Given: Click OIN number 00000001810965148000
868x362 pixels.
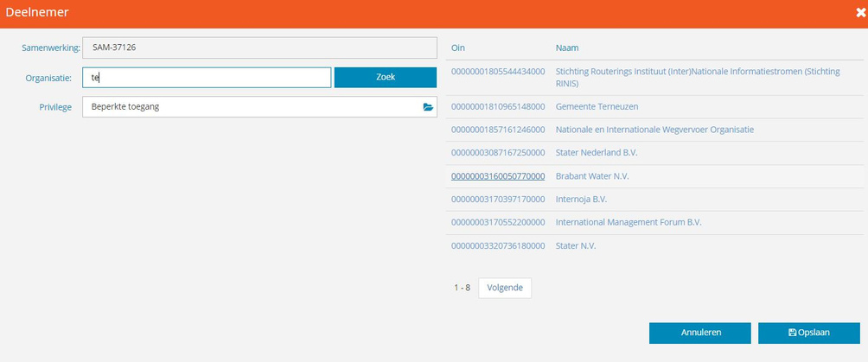Looking at the screenshot, I should click(x=497, y=106).
